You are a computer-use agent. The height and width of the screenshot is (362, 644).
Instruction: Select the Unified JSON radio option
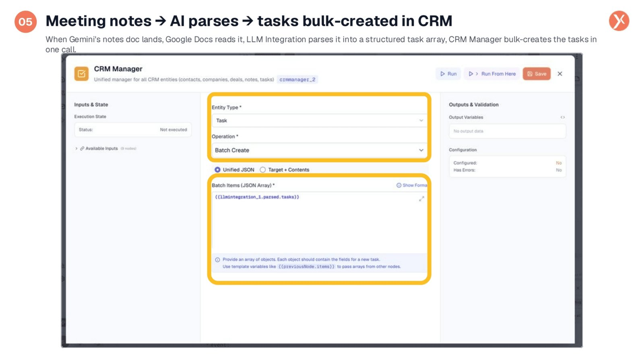[x=217, y=170]
